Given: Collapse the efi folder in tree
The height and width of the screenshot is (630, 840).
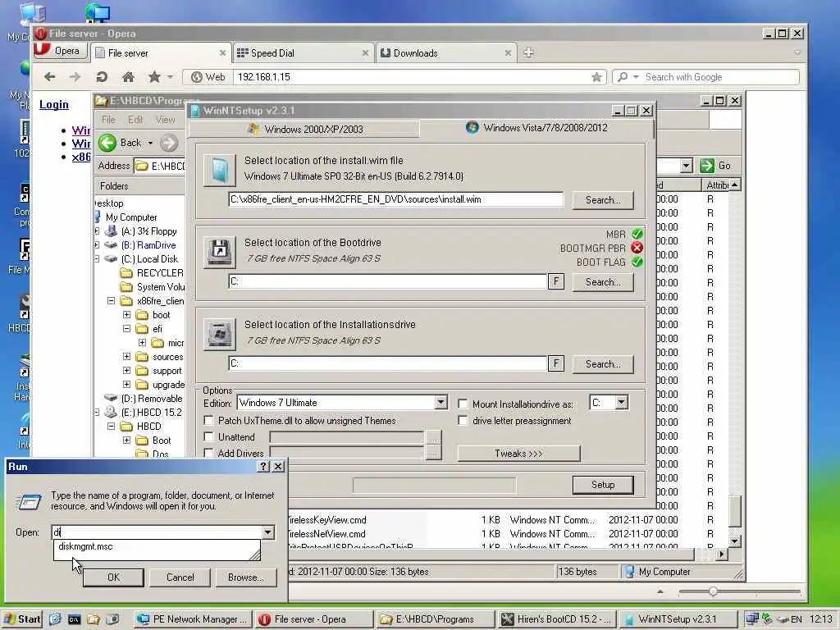Looking at the screenshot, I should [126, 328].
